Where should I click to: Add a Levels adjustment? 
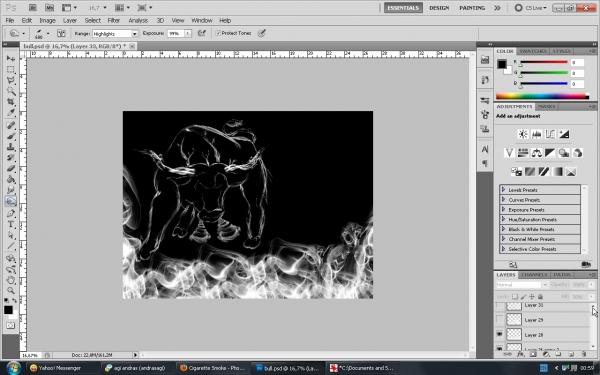tap(536, 134)
